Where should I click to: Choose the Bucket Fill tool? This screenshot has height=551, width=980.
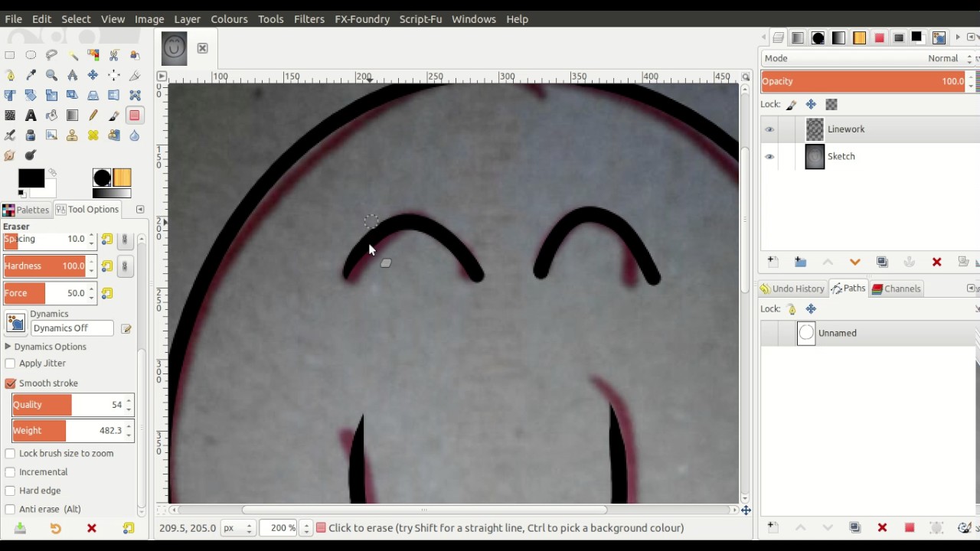[x=51, y=116]
